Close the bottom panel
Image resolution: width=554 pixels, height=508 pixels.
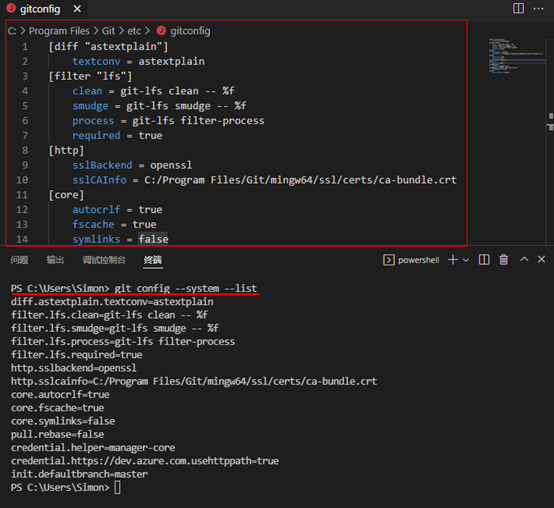point(541,259)
